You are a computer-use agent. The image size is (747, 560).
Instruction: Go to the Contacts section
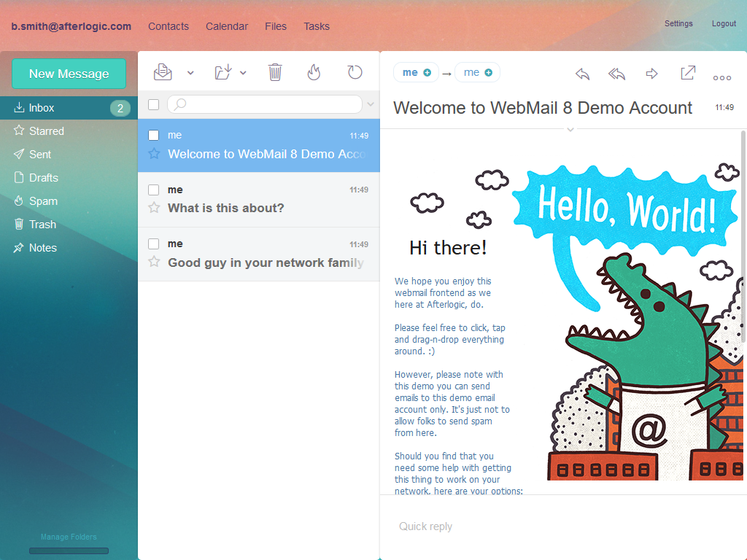pos(169,26)
